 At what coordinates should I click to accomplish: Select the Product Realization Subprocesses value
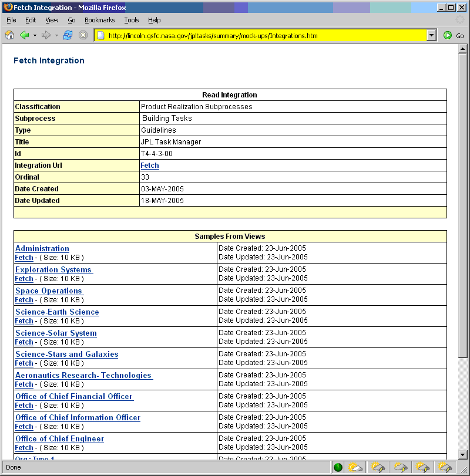(197, 107)
